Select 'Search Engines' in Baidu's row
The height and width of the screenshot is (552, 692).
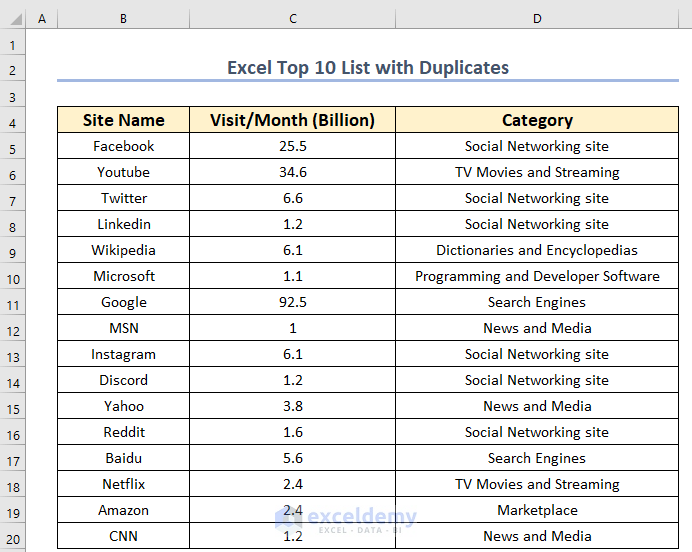537,458
